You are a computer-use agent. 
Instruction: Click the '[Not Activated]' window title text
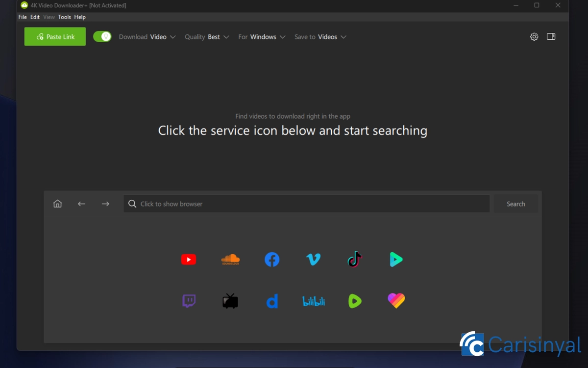pos(107,5)
